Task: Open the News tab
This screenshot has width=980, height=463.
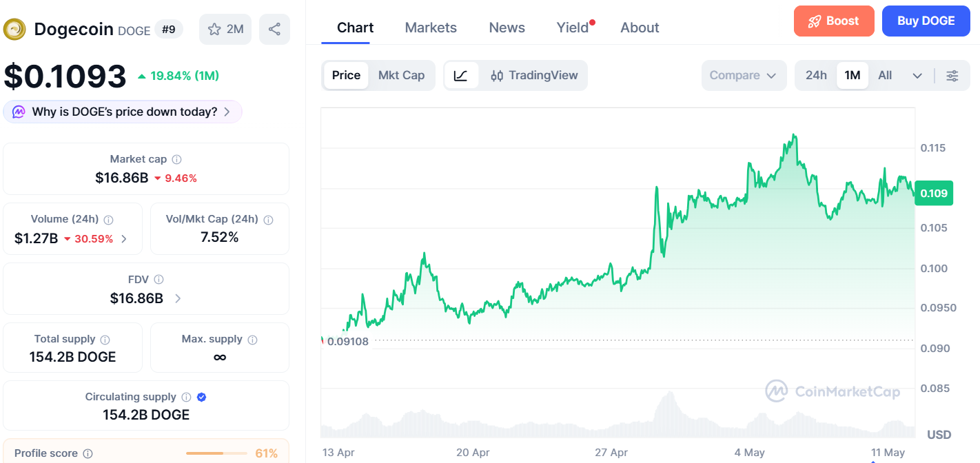Action: pyautogui.click(x=507, y=28)
